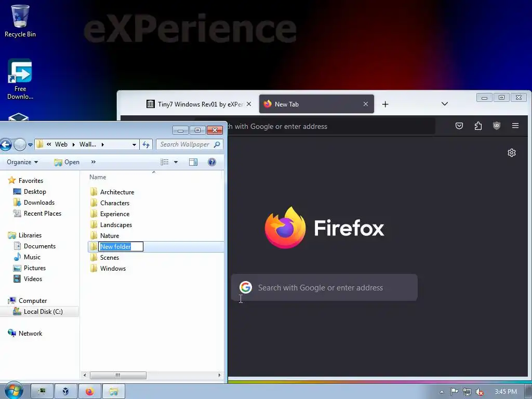532x399 pixels.
Task: Select the New Tab tab in Firefox
Action: (x=316, y=104)
